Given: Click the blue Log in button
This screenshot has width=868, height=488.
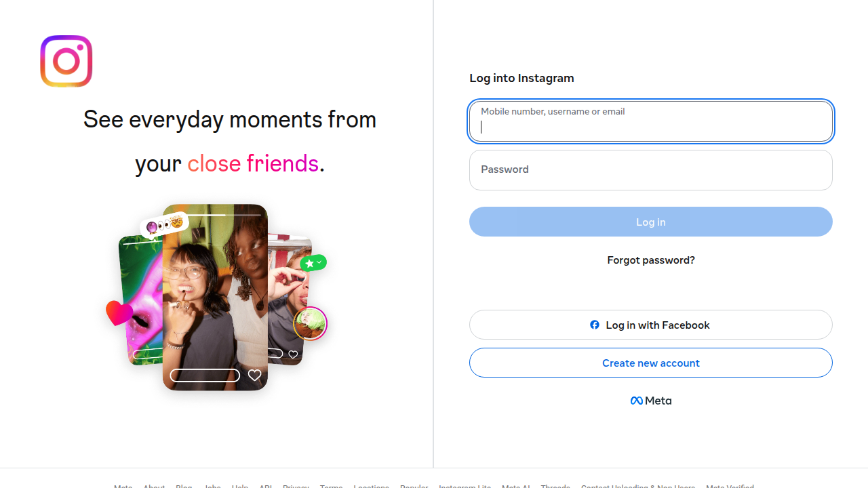Looking at the screenshot, I should (x=651, y=222).
